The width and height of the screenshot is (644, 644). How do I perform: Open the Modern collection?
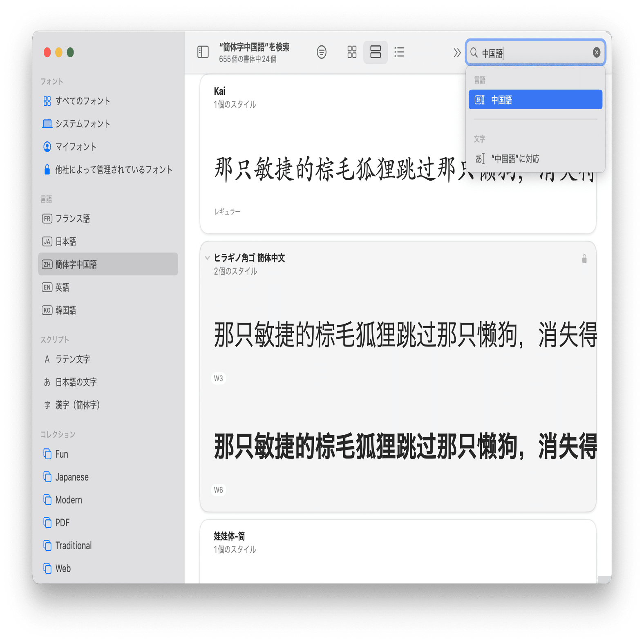(108, 500)
